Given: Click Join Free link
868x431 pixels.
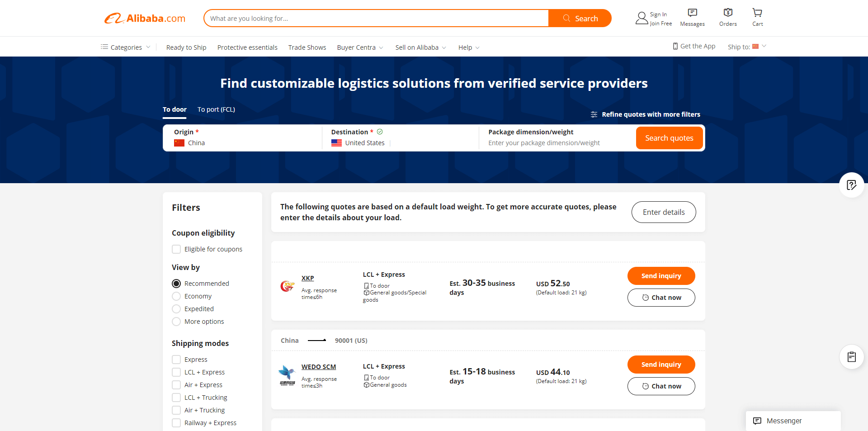Looking at the screenshot, I should pos(660,24).
